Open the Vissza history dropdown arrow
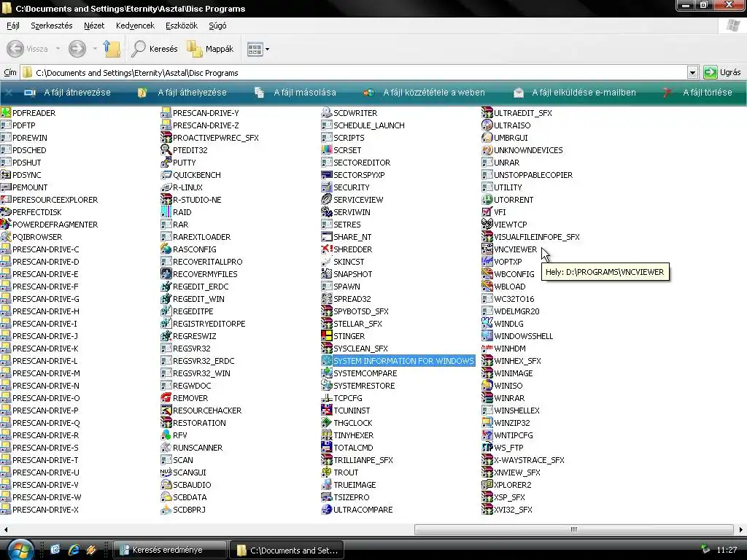 [58, 49]
